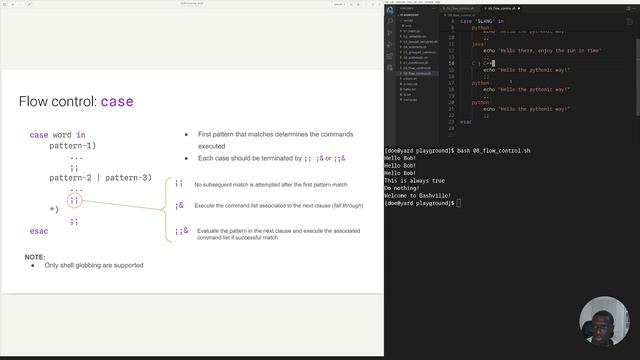Click the circled ';;' terminator on the slide
Image resolution: width=640 pixels, height=360 pixels.
point(74,200)
